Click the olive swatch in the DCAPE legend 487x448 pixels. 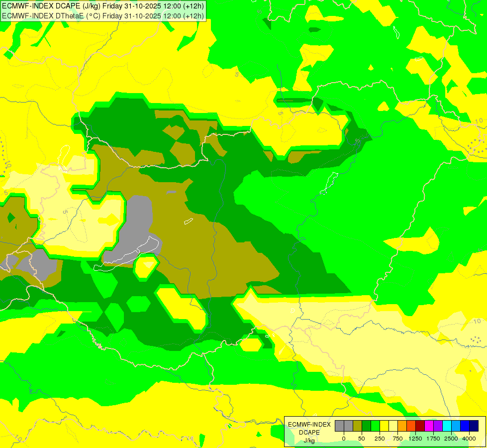(x=357, y=426)
